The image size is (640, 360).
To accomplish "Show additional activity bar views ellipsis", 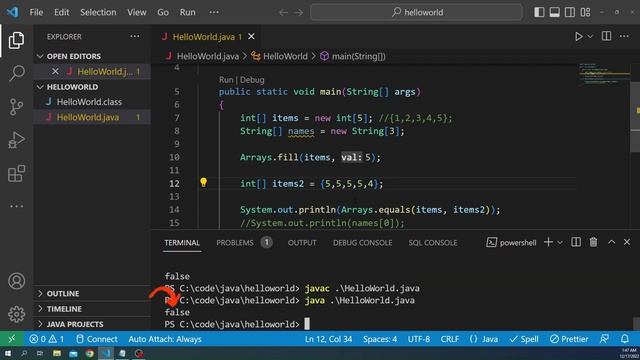I will pos(16,206).
